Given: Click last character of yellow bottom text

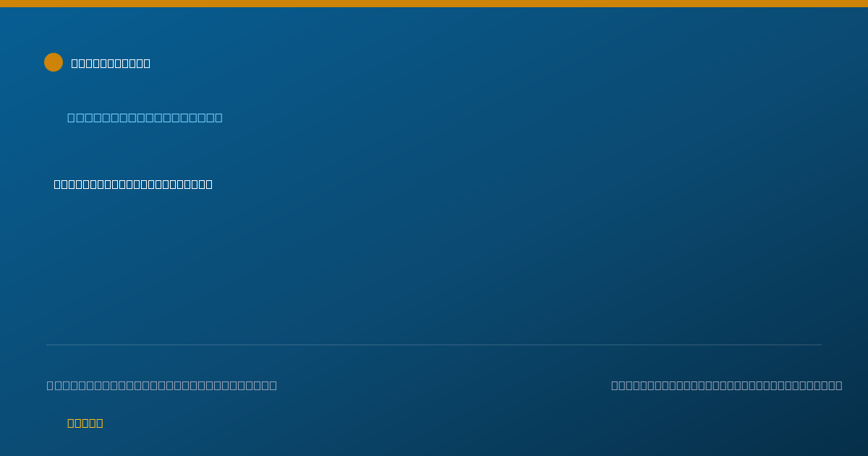Looking at the screenshot, I should [100, 423].
